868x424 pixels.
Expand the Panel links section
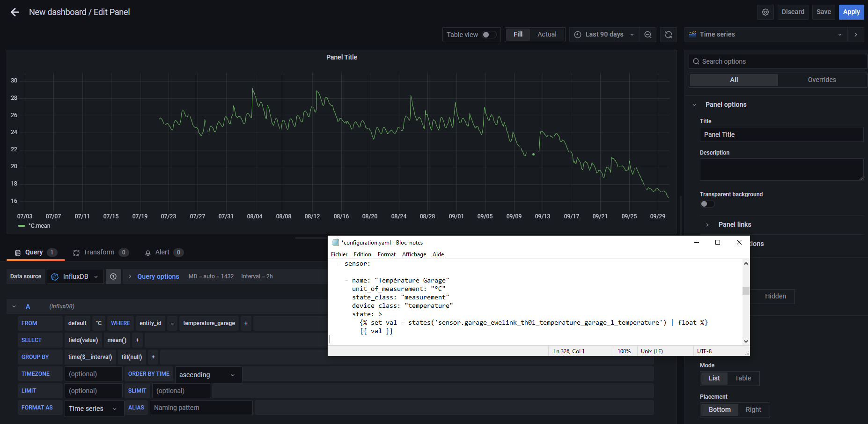735,224
